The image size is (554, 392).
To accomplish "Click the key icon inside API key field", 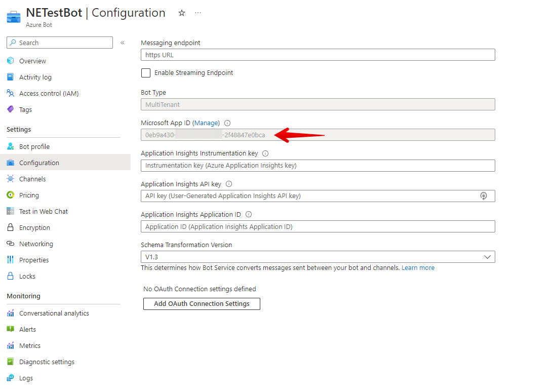I will click(x=484, y=196).
